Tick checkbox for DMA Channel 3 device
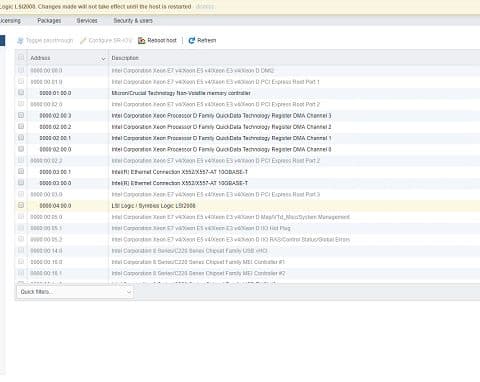480x382 pixels. (x=21, y=115)
